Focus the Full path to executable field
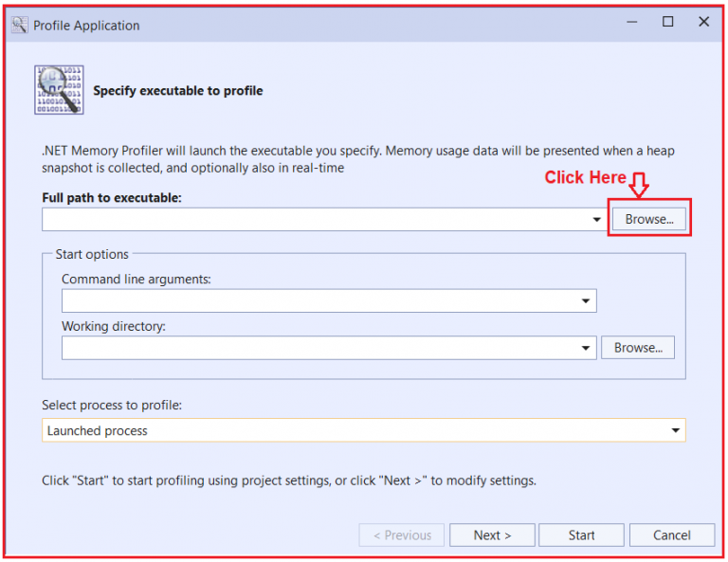This screenshot has height=562, width=728. pos(317,219)
